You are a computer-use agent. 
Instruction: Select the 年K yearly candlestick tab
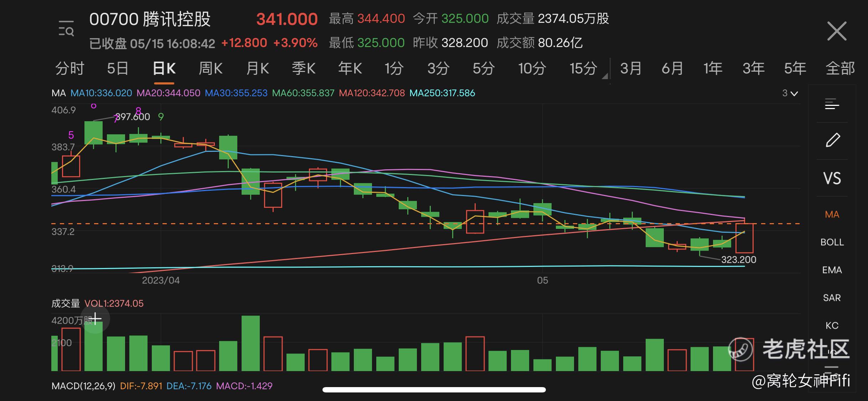click(x=350, y=68)
